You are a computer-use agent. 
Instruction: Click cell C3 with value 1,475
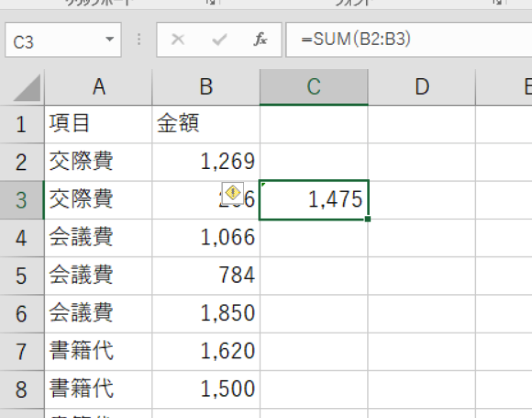[314, 200]
